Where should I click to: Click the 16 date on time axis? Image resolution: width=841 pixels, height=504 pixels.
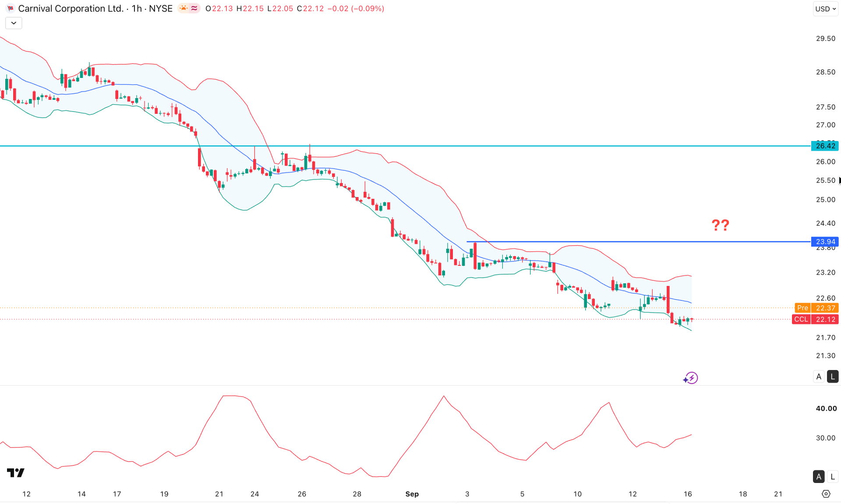pos(688,494)
